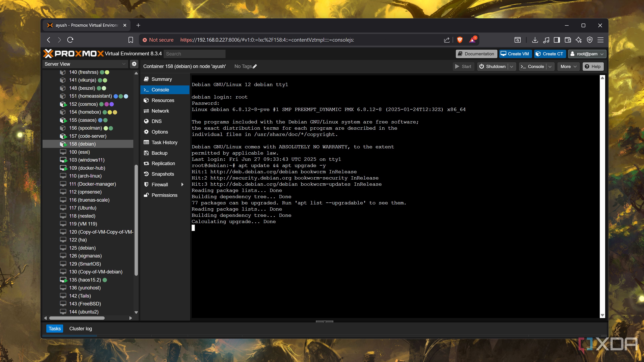644x362 pixels.
Task: Open the downloads icon
Action: click(535, 40)
